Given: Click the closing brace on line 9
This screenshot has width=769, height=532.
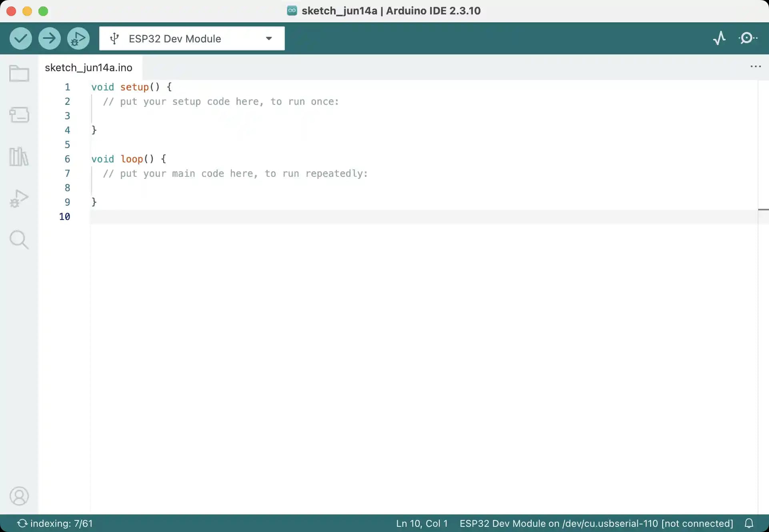Looking at the screenshot, I should coord(94,202).
